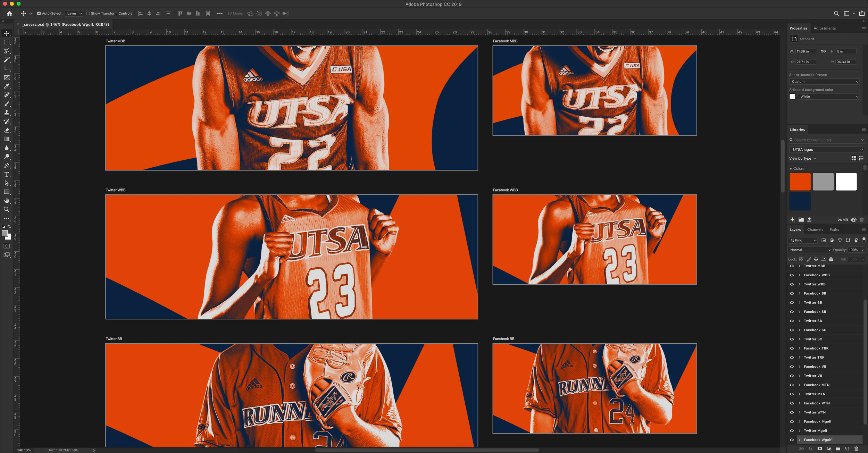Switch to the Channels tab
This screenshot has width=868, height=453.
815,230
